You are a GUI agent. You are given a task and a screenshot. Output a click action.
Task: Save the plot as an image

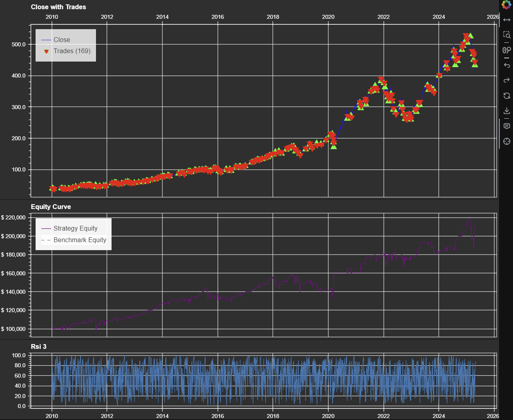507,111
